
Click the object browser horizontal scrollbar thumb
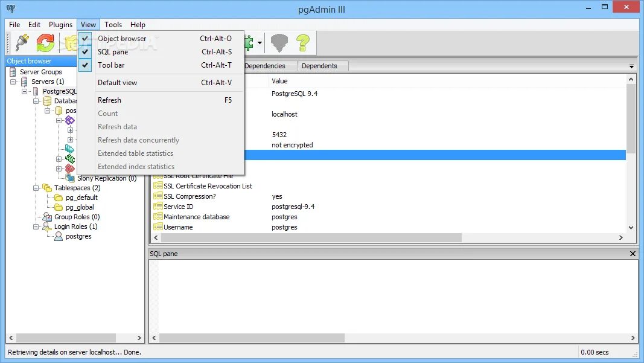(x=66, y=338)
